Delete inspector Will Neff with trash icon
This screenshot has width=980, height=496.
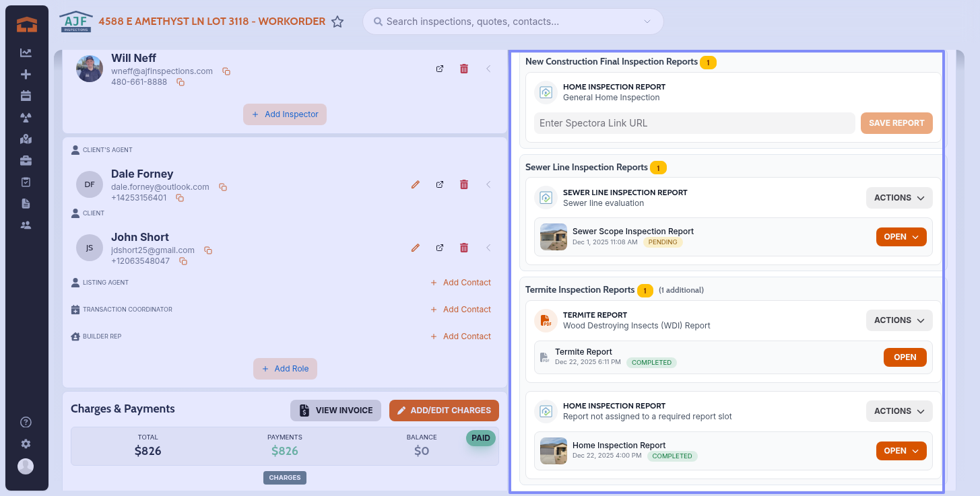pos(464,69)
